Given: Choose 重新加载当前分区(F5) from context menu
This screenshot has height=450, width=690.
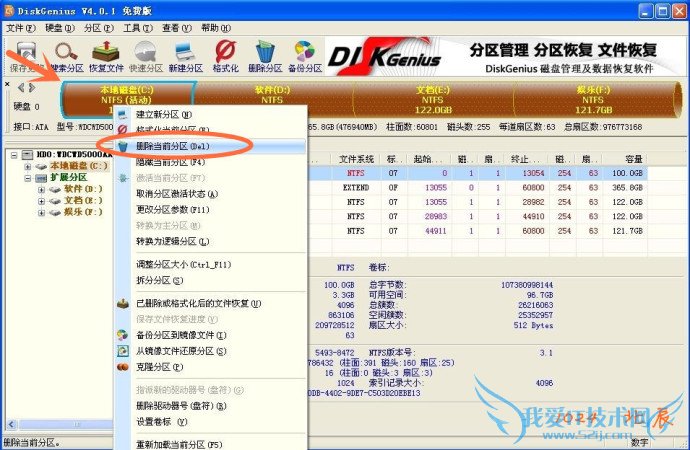Looking at the screenshot, I should (x=210, y=444).
